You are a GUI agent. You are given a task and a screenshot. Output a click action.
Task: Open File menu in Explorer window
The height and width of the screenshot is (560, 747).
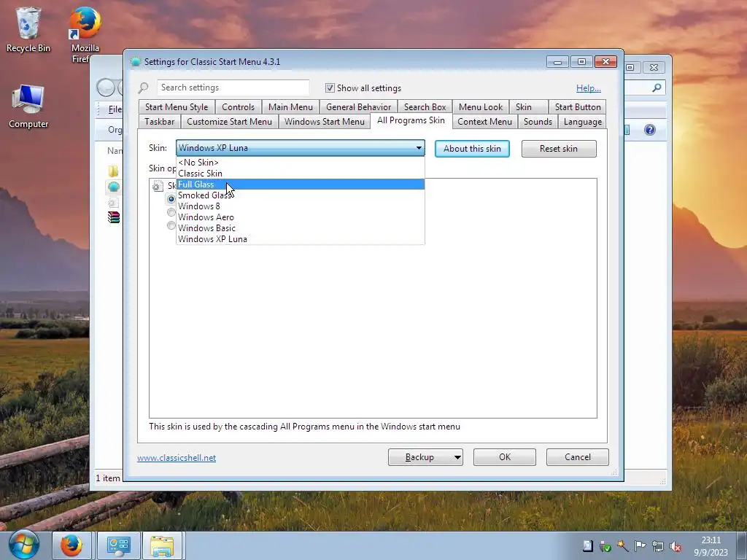pos(115,109)
